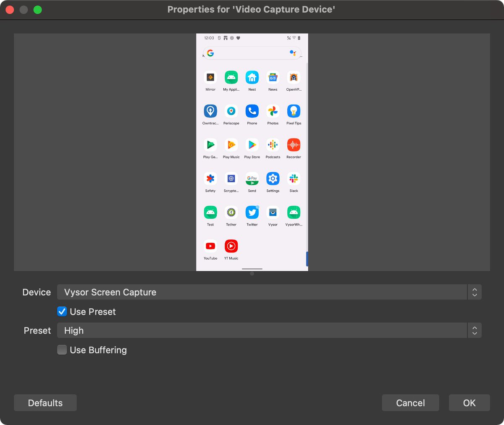Screen dimensions: 504x425
Task: Click the Google search bar in phone preview
Action: pos(252,53)
